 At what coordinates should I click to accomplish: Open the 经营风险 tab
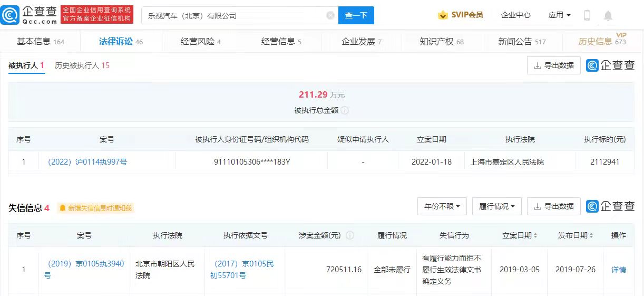coord(200,42)
